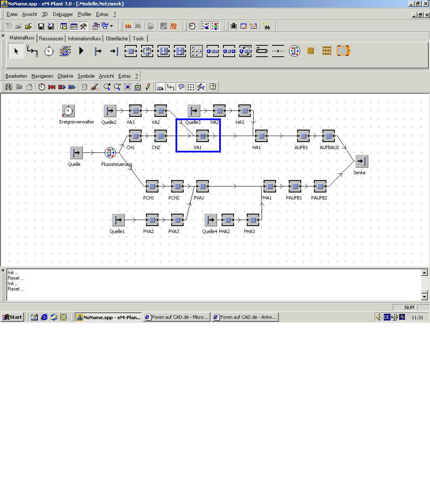This screenshot has width=430, height=504.
Task: Switch to the Ressourcen tab
Action: 51,39
